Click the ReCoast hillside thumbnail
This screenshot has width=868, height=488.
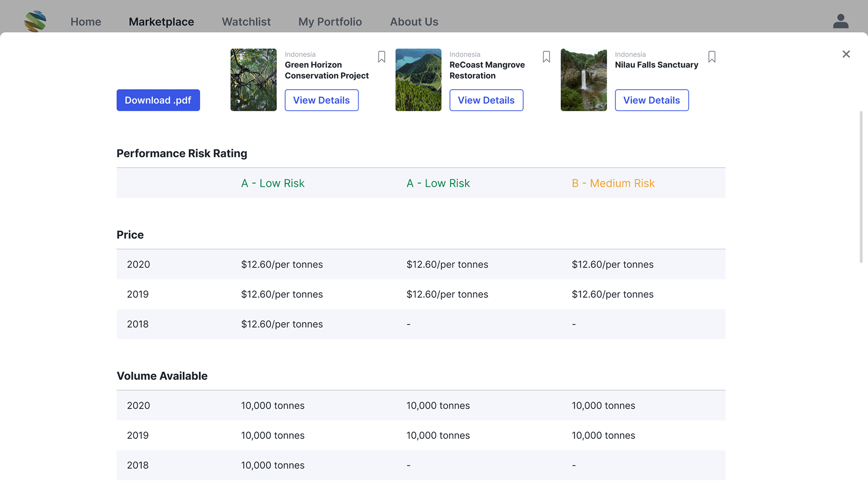click(x=418, y=80)
